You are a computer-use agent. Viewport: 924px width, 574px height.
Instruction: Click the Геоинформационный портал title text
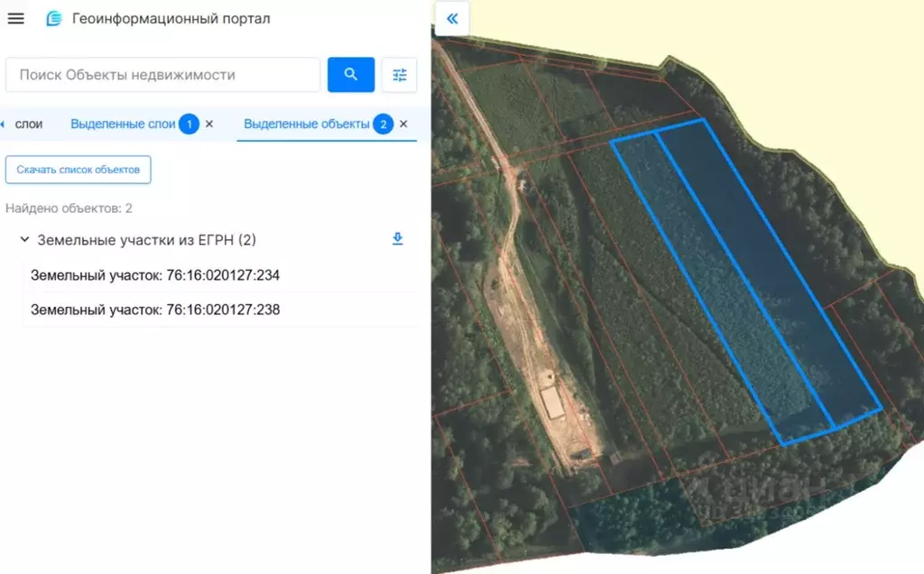pos(171,18)
